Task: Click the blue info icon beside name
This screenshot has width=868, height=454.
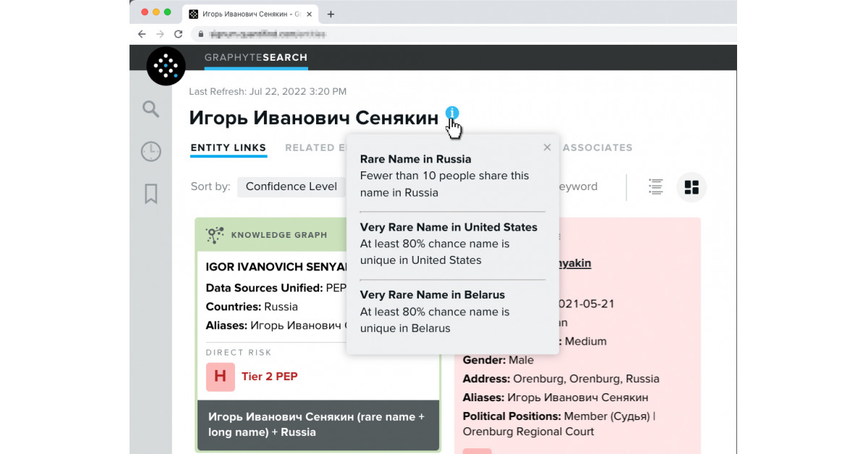Action: pyautogui.click(x=452, y=113)
